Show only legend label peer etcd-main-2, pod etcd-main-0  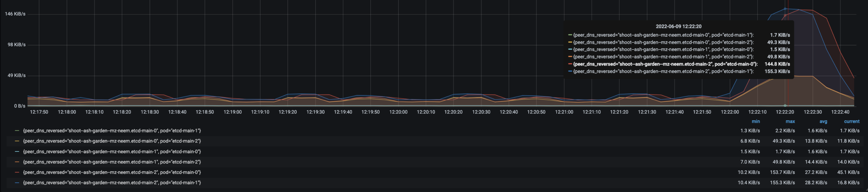[112, 172]
